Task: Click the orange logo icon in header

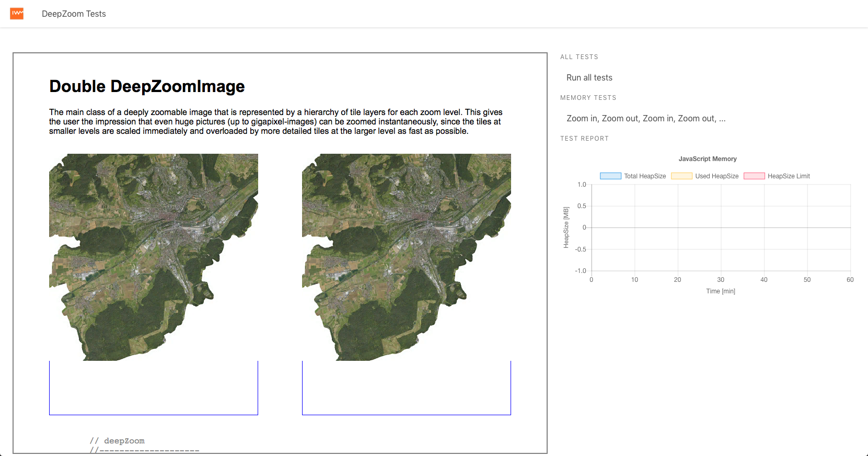Action: (x=17, y=14)
